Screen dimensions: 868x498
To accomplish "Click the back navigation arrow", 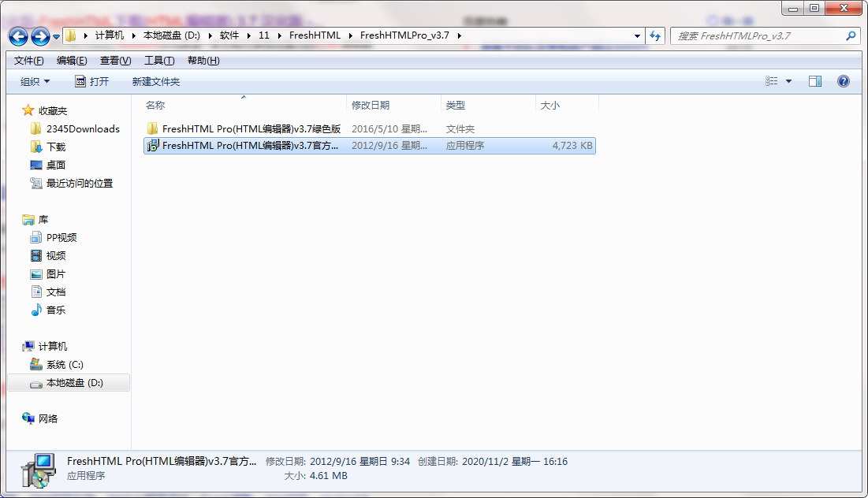I will [x=17, y=36].
